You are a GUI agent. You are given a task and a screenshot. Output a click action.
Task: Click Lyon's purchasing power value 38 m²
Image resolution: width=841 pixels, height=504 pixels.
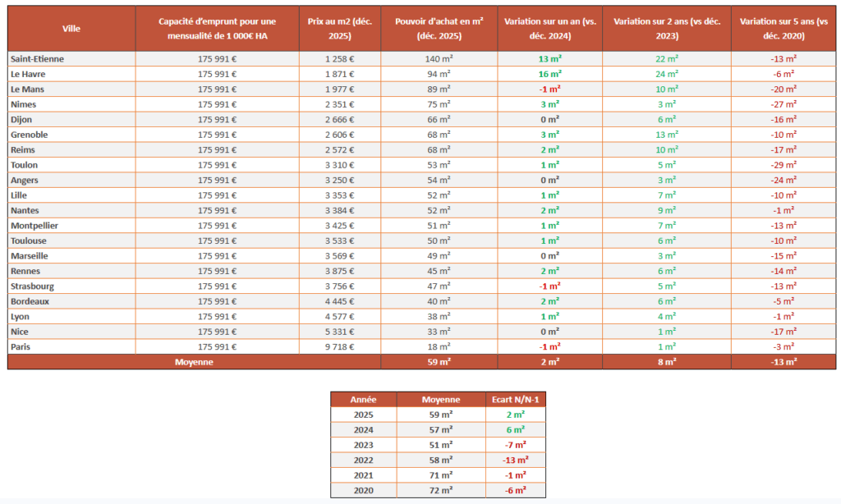tap(439, 316)
